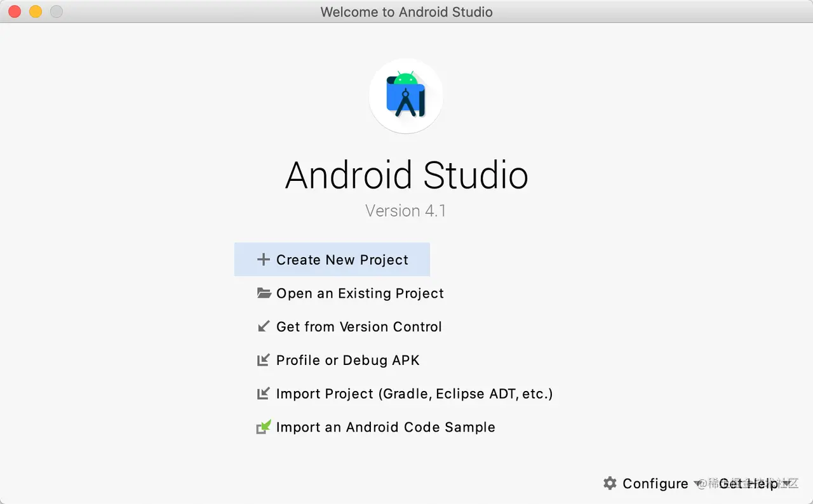813x504 pixels.
Task: Open the Configure dropdown menu
Action: point(652,483)
